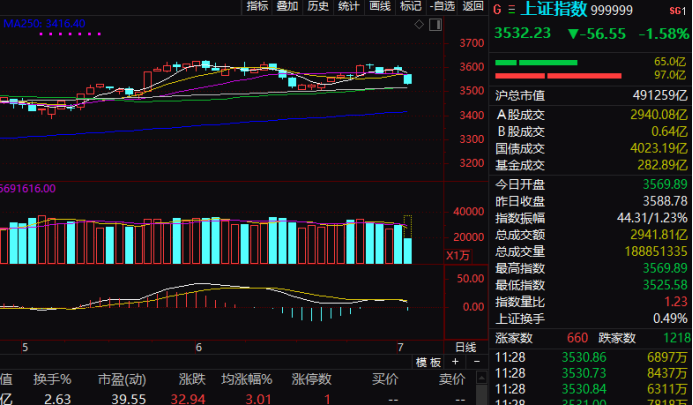693x405 pixels.
Task: Select the 沪总市值 row
Action: pos(591,96)
